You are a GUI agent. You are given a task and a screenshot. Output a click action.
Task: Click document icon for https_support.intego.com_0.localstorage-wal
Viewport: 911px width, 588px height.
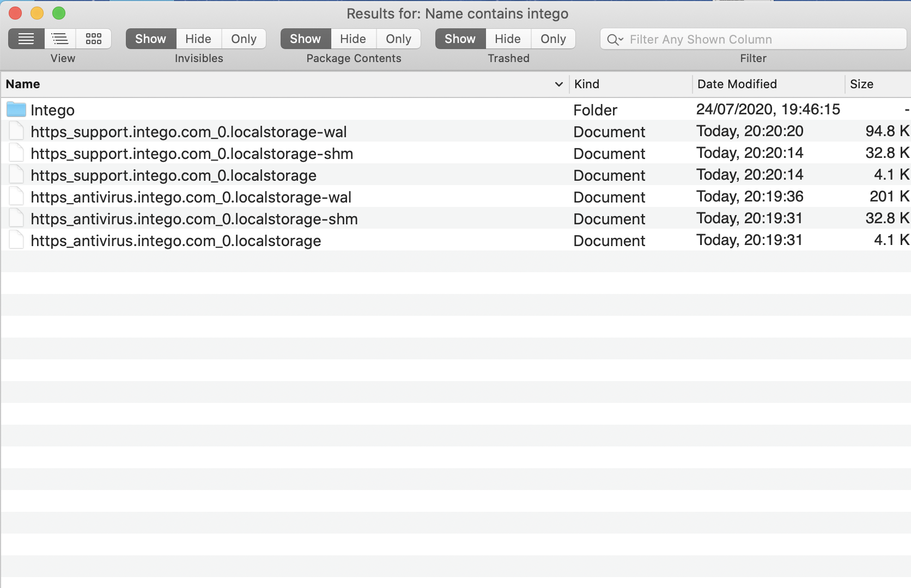tap(16, 131)
